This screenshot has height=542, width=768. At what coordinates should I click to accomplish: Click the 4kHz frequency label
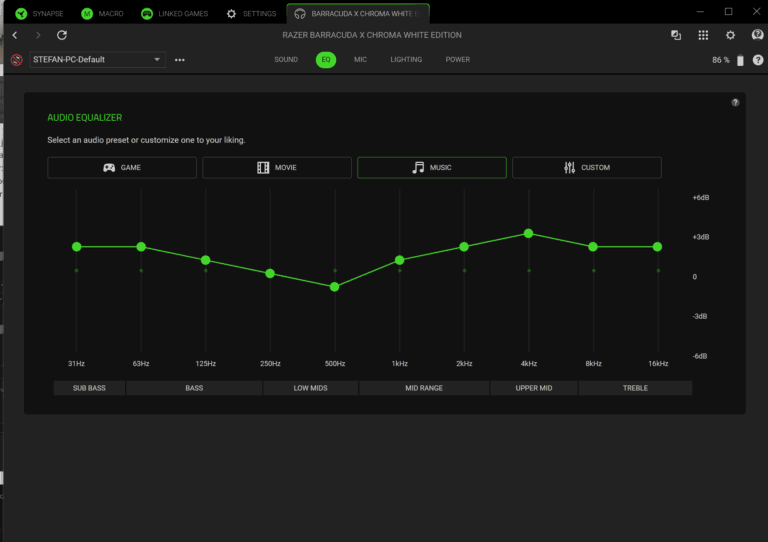pos(529,363)
